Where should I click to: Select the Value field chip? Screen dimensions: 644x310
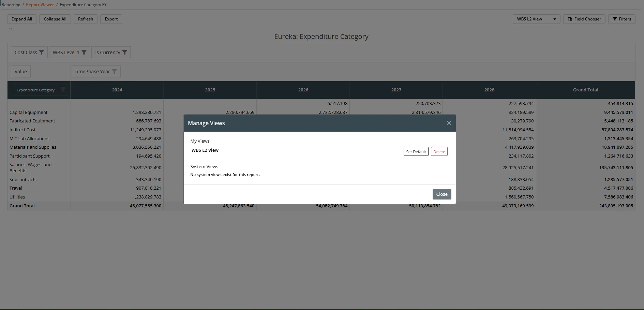point(21,72)
